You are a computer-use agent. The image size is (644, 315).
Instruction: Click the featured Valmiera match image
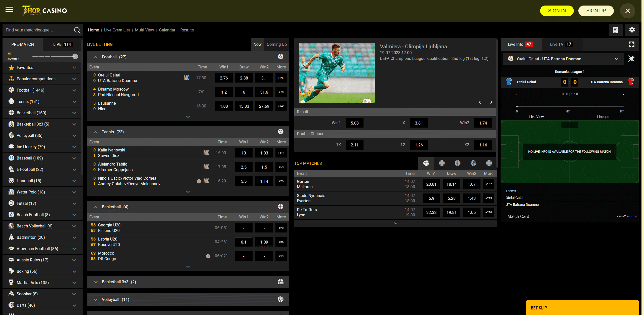[x=337, y=73]
